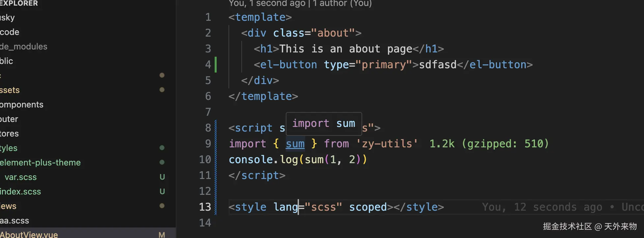Click the 'import sum' hover tooltip

click(324, 124)
